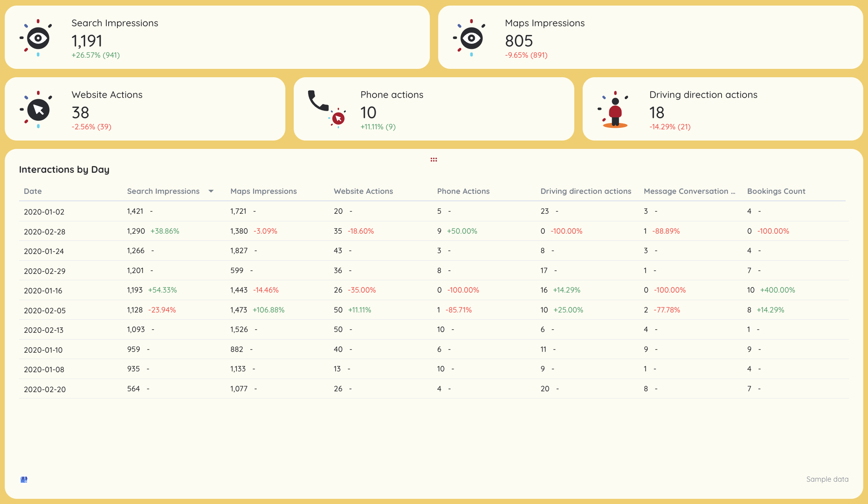Click the eye icon on Maps Impressions card
This screenshot has width=868, height=504.
[x=471, y=39]
